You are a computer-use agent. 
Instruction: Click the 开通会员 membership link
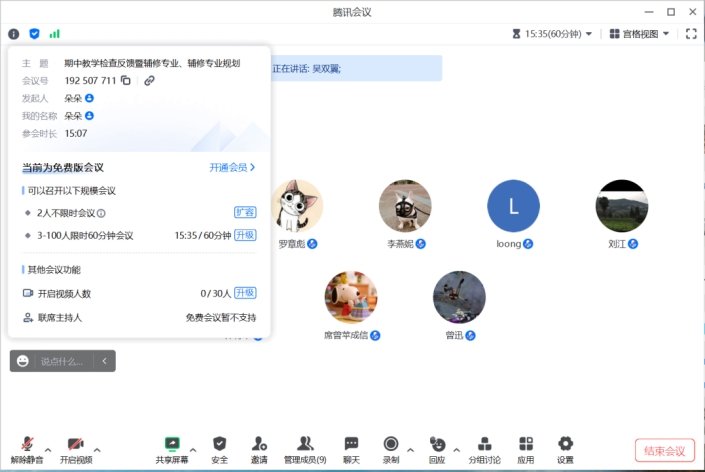[232, 168]
